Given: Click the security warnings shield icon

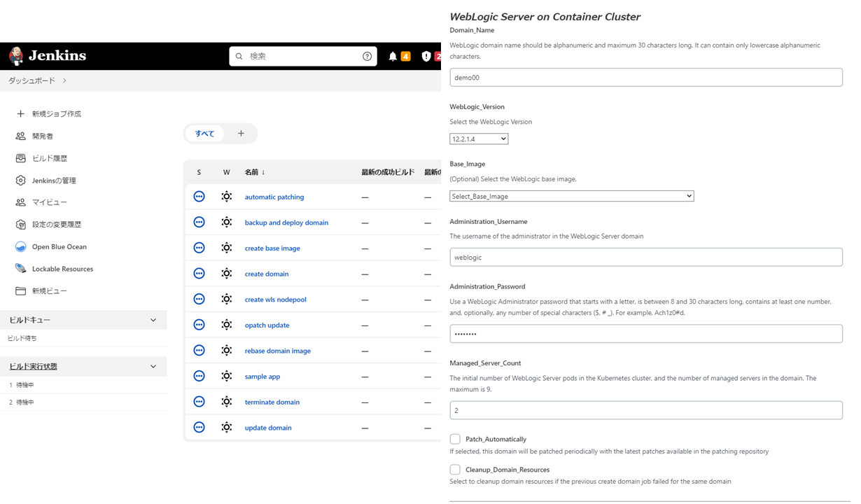Looking at the screenshot, I should [426, 56].
